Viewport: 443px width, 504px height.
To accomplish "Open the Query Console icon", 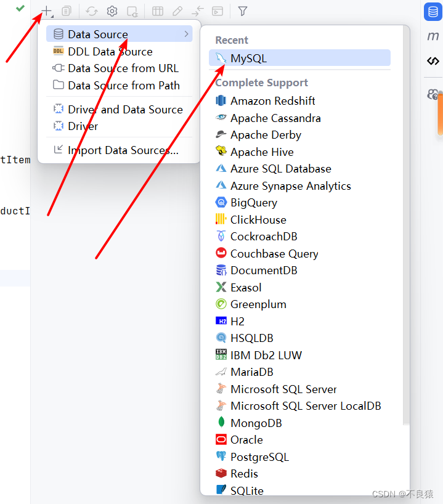I will pos(217,11).
